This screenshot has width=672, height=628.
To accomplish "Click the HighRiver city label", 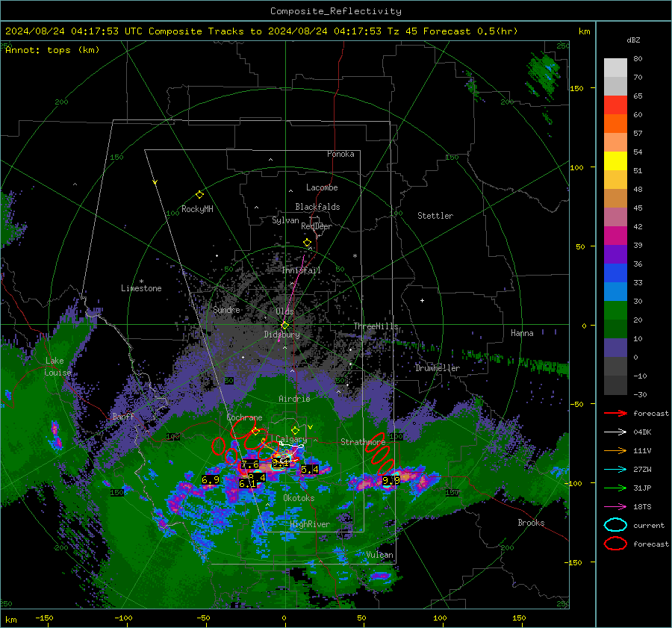I will click(310, 524).
